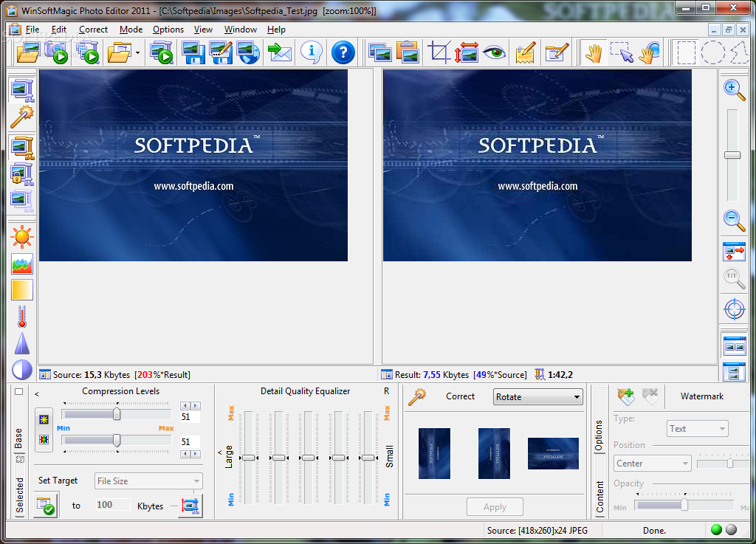
Task: Select the Crop tool icon
Action: click(439, 52)
